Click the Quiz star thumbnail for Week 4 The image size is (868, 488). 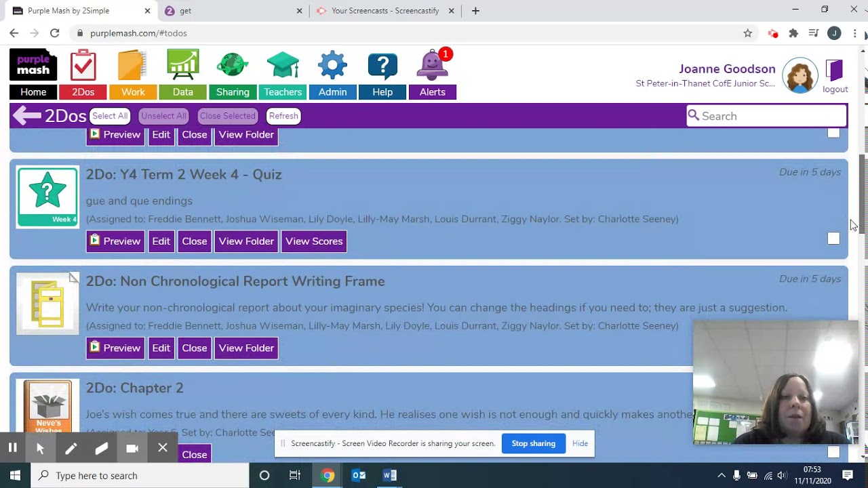(47, 197)
